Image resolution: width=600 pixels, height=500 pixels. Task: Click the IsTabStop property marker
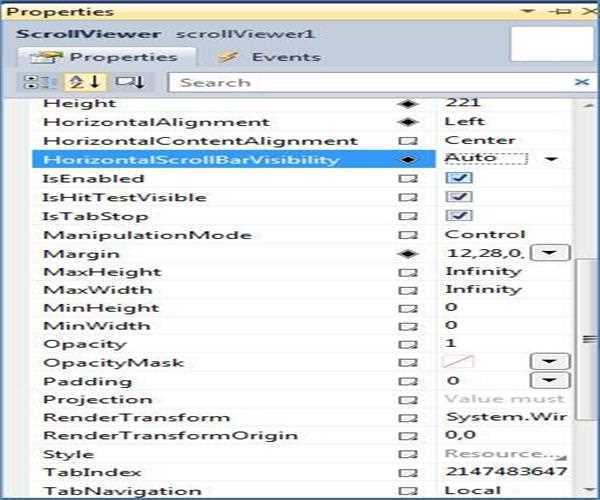pyautogui.click(x=408, y=216)
